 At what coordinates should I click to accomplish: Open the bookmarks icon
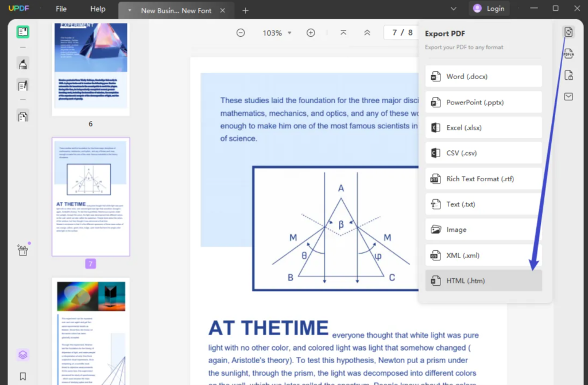point(22,376)
